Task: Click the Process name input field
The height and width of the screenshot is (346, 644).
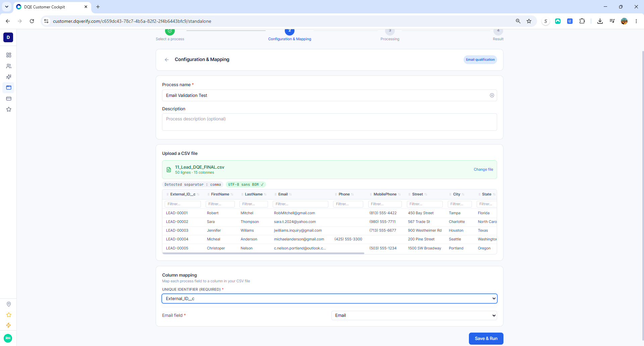Action: click(x=329, y=96)
